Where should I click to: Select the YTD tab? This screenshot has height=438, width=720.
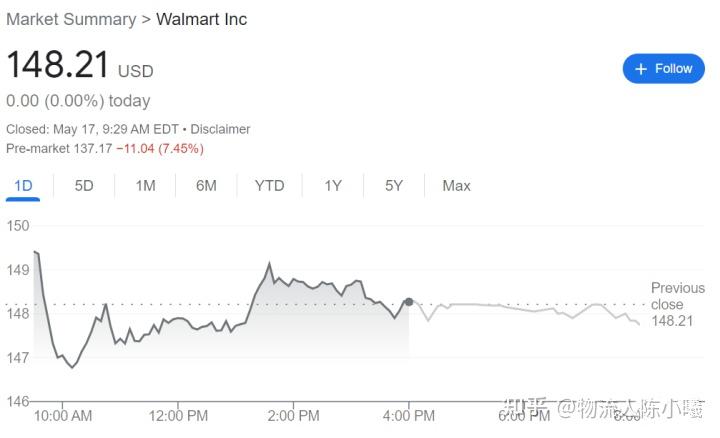tap(269, 185)
